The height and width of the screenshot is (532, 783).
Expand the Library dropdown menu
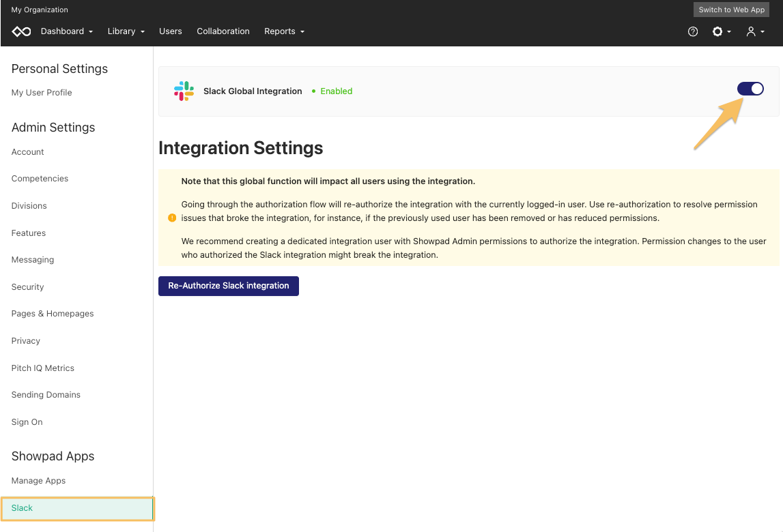[x=126, y=31]
